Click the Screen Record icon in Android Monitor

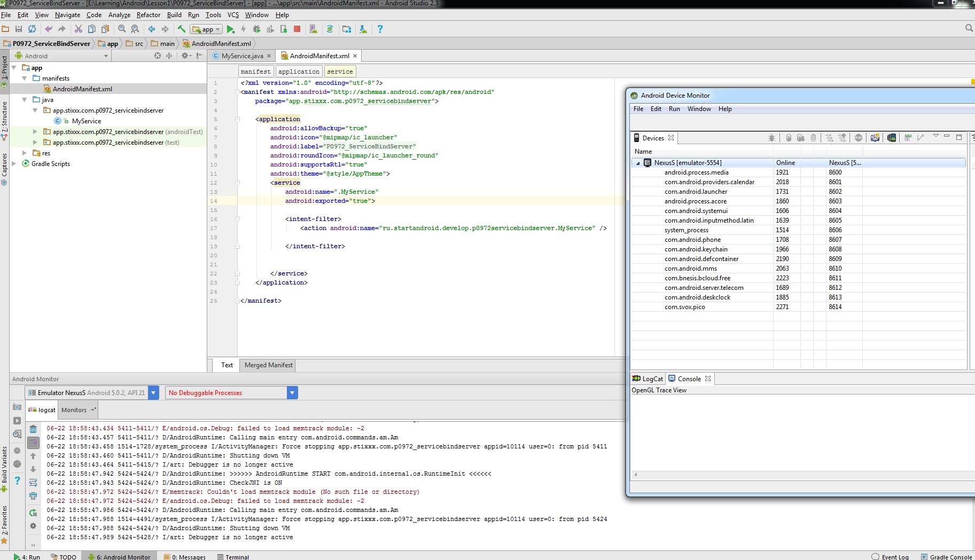coord(17,421)
